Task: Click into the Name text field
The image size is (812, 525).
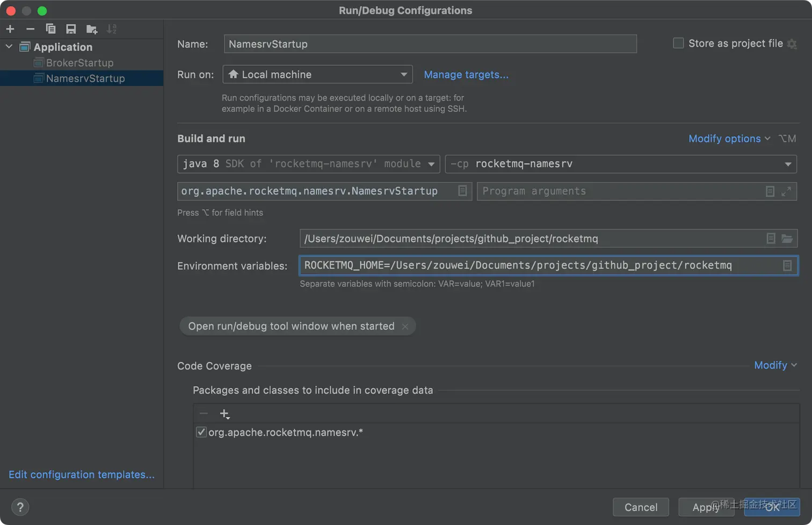Action: pyautogui.click(x=430, y=44)
